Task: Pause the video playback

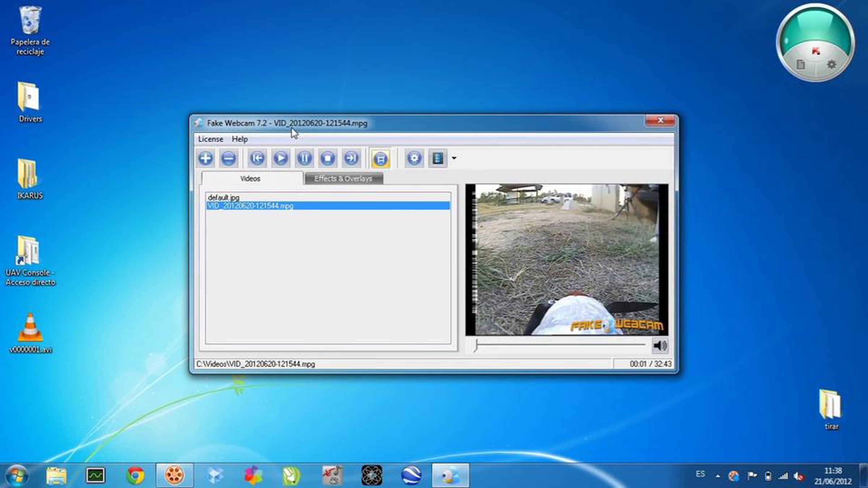Action: point(304,158)
